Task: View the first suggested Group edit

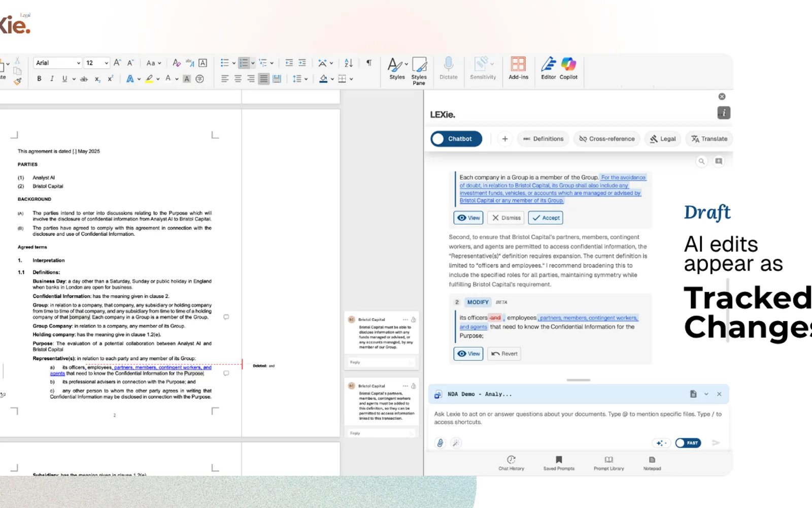Action: pos(468,218)
